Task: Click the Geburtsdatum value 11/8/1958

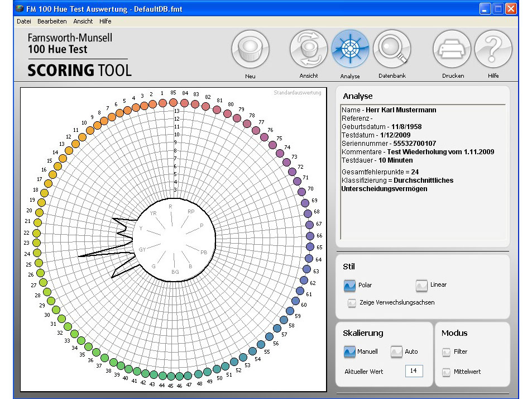Action: point(406,127)
